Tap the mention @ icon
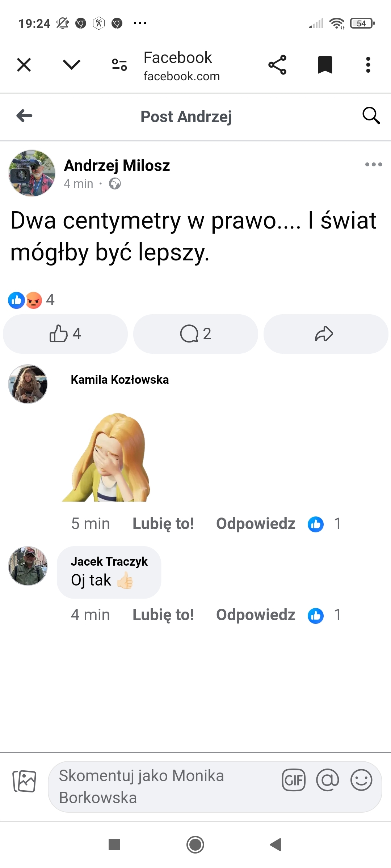391x868 pixels. [x=327, y=780]
